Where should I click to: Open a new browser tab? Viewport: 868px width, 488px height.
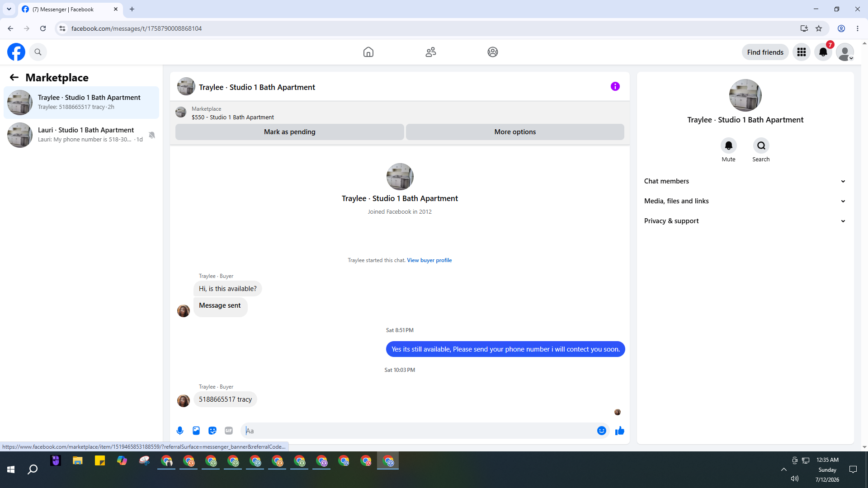coord(132,9)
